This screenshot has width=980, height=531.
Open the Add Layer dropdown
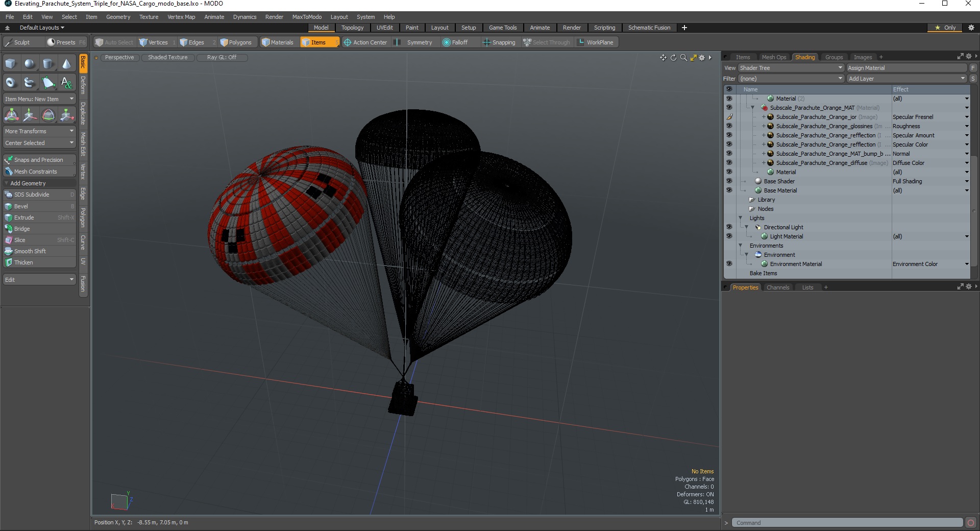tap(906, 79)
